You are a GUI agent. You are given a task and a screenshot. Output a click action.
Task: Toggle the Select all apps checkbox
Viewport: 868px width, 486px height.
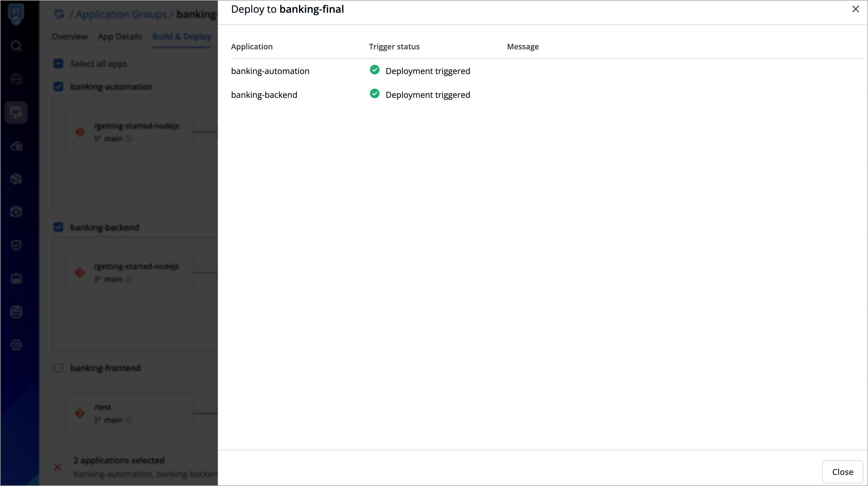point(58,64)
